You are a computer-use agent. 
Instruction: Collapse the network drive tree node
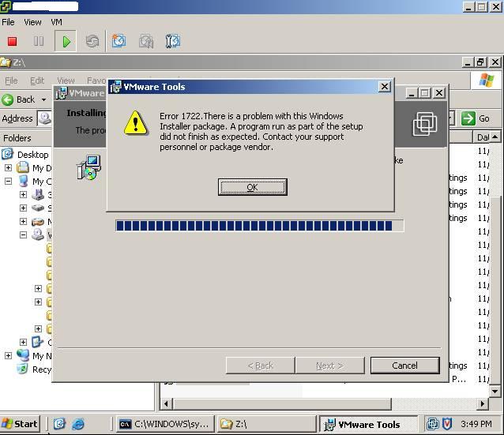click(23, 234)
